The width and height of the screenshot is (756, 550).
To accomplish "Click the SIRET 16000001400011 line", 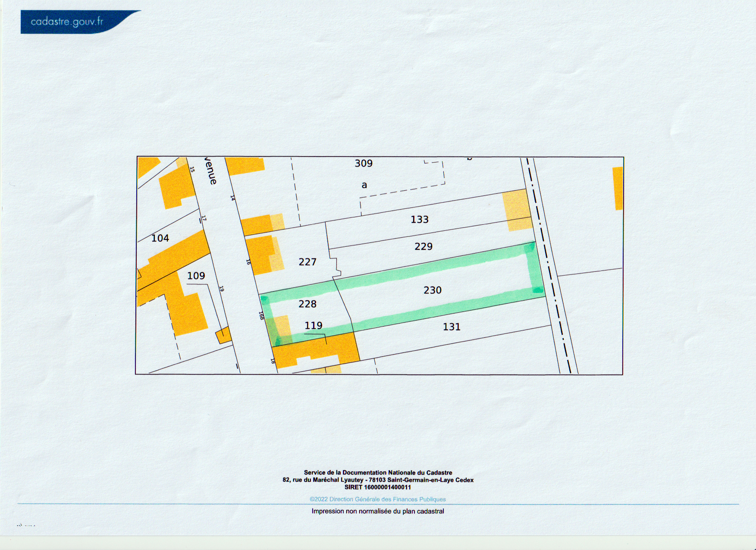I will point(377,487).
